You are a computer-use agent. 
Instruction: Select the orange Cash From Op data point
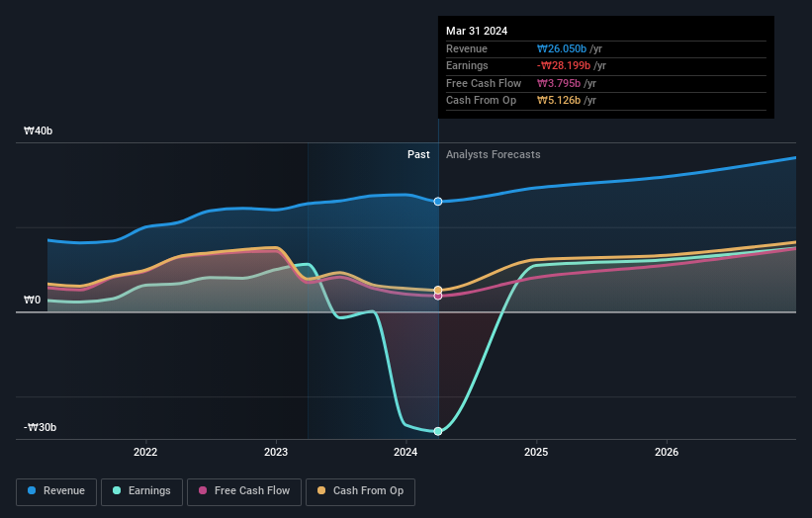(438, 290)
